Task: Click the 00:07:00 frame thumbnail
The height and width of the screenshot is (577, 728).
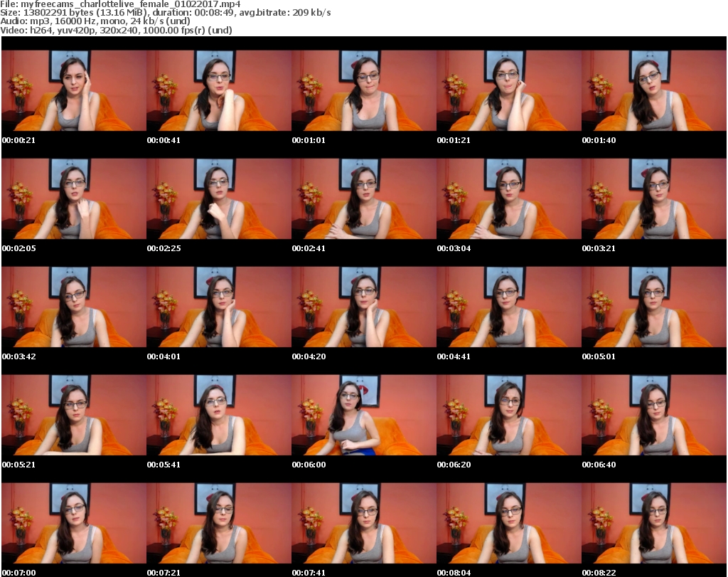Action: click(74, 523)
